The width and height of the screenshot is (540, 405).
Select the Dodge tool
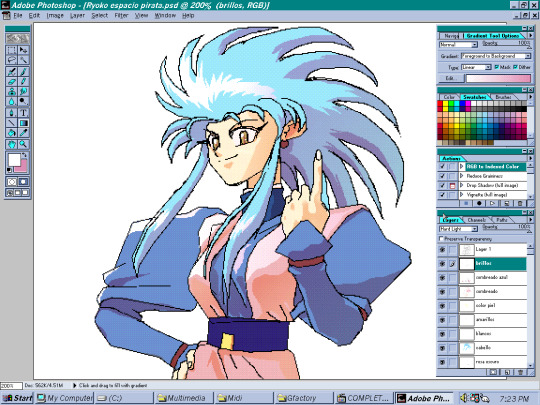tap(23, 102)
